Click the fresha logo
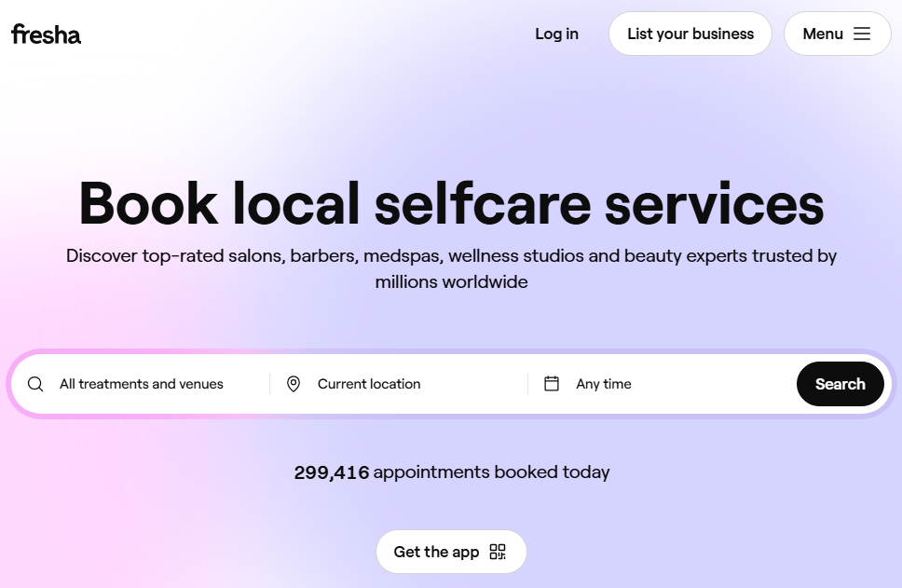The image size is (902, 588). coord(46,34)
